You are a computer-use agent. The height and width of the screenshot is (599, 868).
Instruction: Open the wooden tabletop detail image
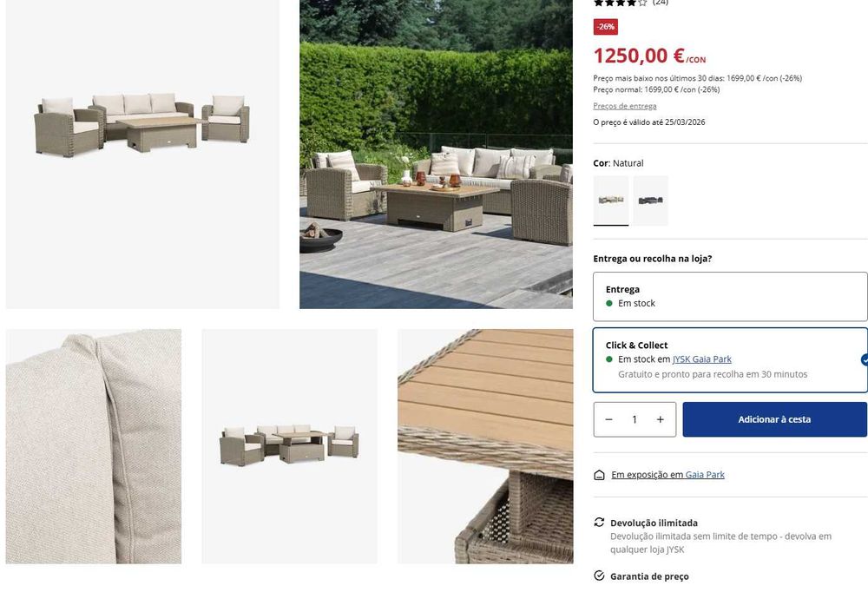coord(485,446)
